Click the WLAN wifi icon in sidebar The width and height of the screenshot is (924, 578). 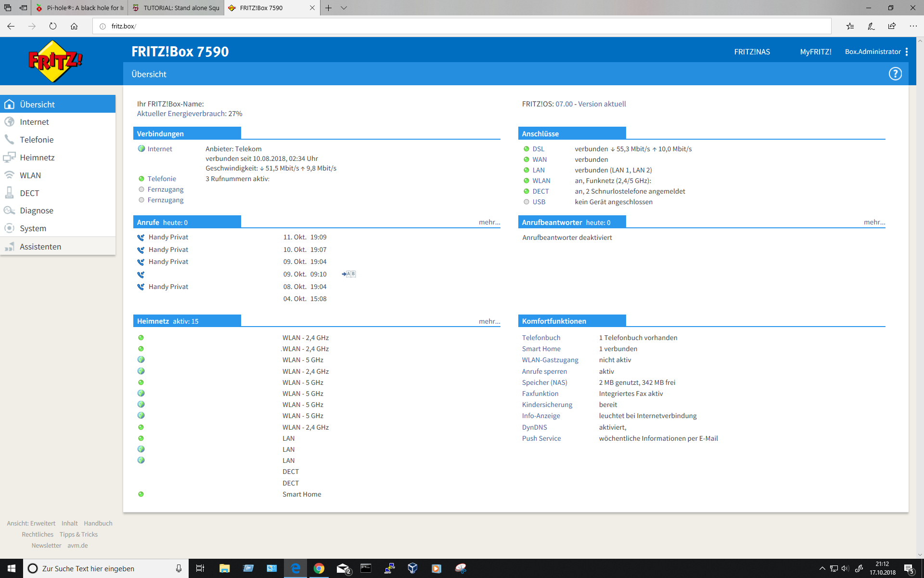(9, 175)
